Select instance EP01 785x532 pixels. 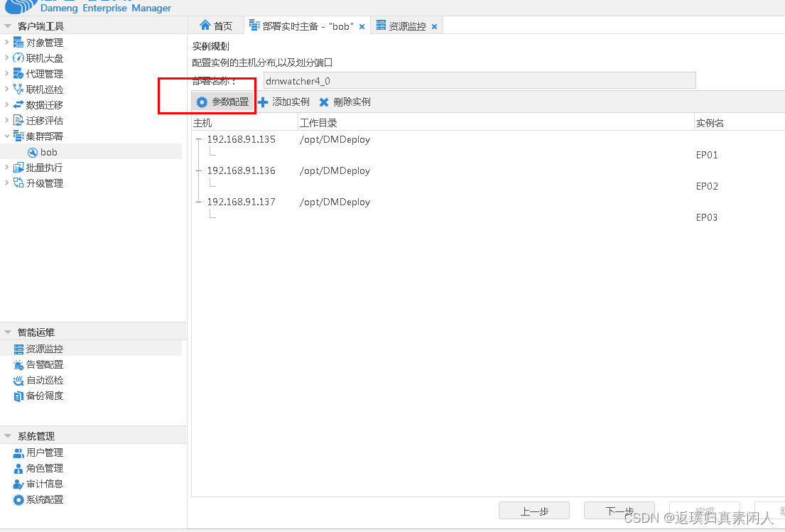click(x=707, y=155)
